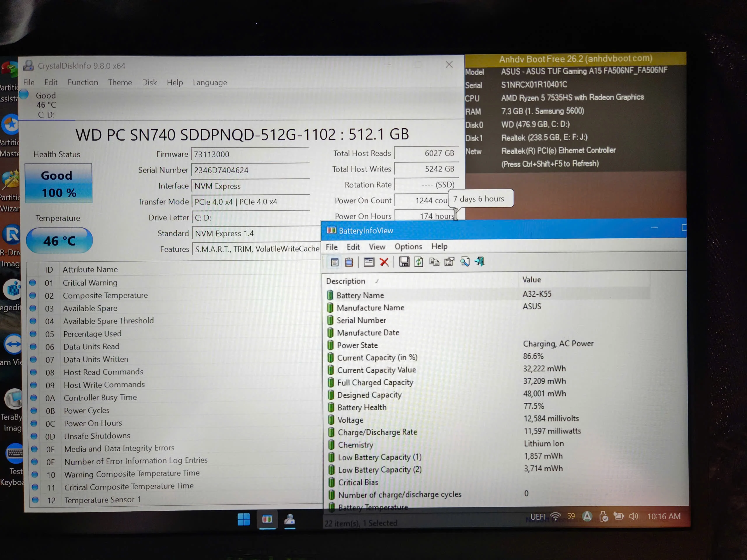Viewport: 747px width, 560px height.
Task: Click the Standard field NVM Express 1.4
Action: coord(256,233)
